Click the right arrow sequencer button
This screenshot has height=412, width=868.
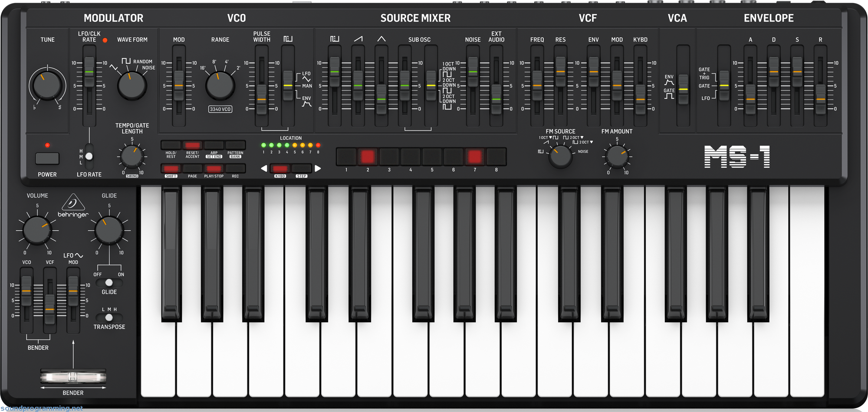click(318, 168)
